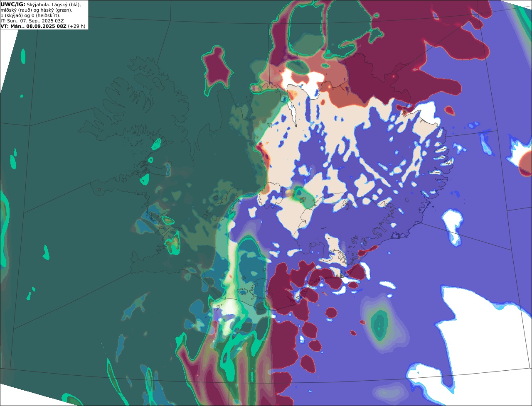Click the 'háský (græn).' legend text
The image size is (532, 406).
(57, 10)
